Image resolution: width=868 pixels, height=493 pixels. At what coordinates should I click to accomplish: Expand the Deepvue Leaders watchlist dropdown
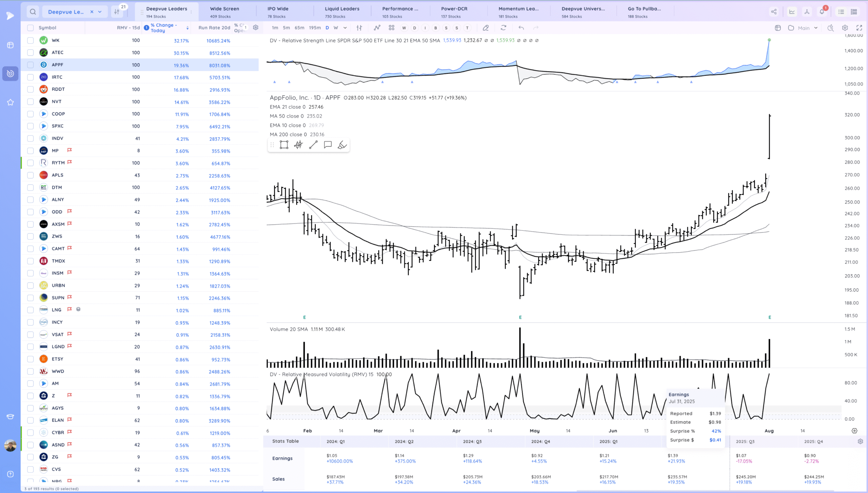100,12
